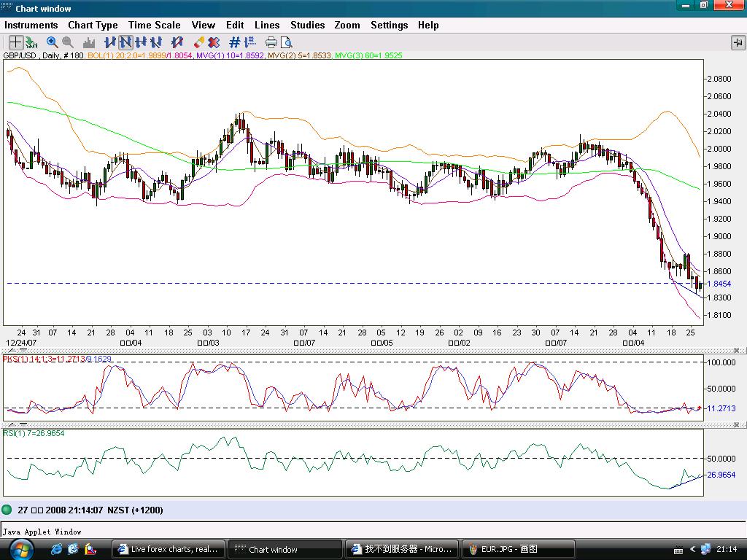Click the 11.2713 stochastic value label
The width and height of the screenshot is (747, 560).
(721, 408)
